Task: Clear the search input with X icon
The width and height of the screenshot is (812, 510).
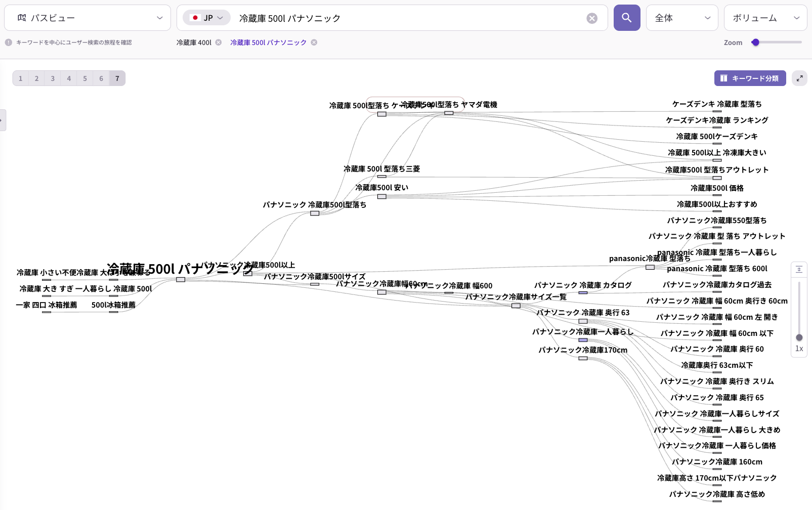Action: (x=591, y=18)
